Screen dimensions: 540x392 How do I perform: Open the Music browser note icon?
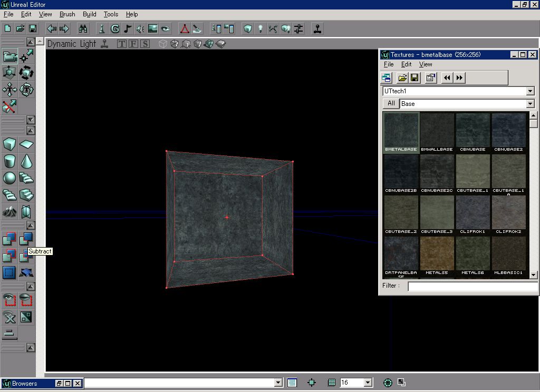[128, 29]
